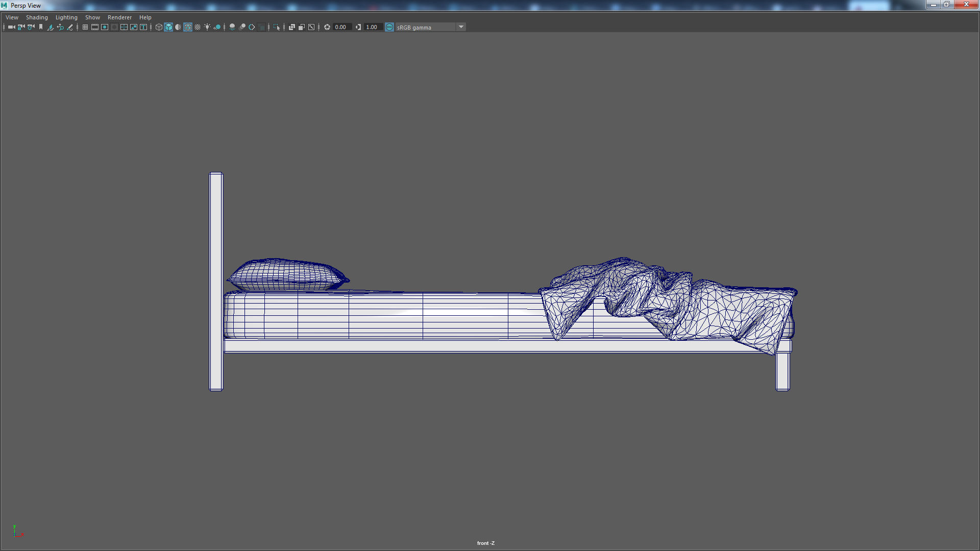Toggle the viewport grid icon
This screenshot has height=551, width=980.
click(x=85, y=27)
